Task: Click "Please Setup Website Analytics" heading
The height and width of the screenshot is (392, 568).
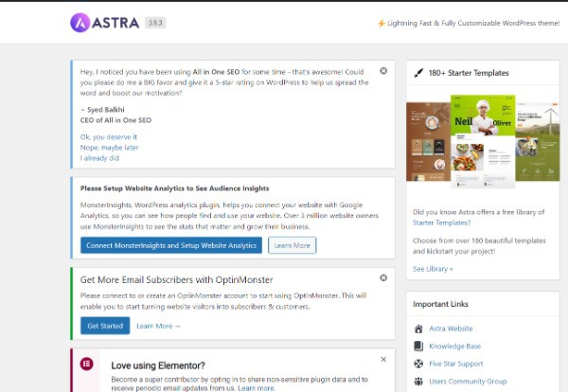Action: point(174,188)
